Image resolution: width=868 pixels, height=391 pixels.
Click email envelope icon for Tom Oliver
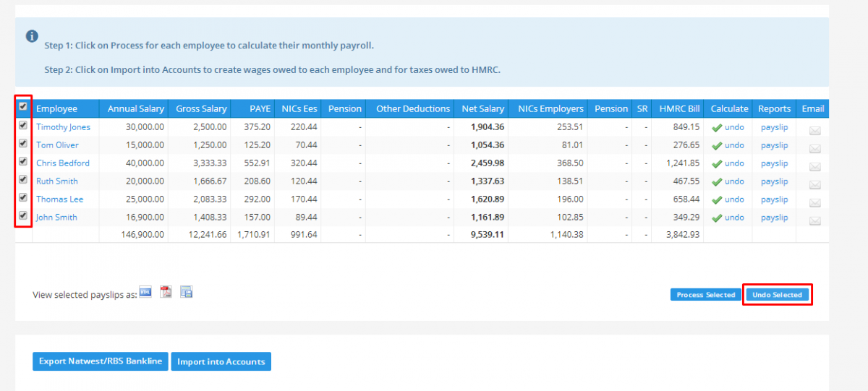tap(814, 149)
